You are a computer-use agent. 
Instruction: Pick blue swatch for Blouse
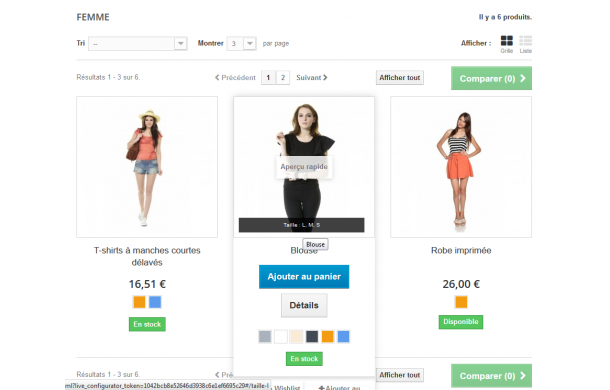[x=343, y=336]
